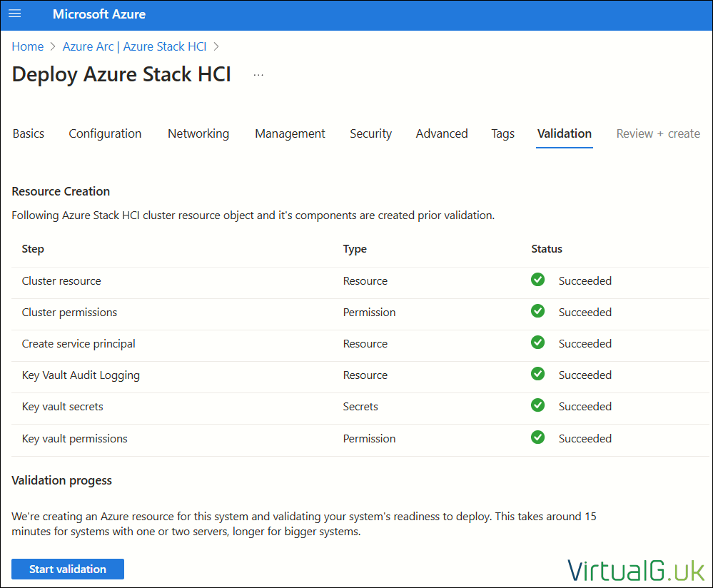
Task: Select the Review + create tab
Action: [658, 133]
